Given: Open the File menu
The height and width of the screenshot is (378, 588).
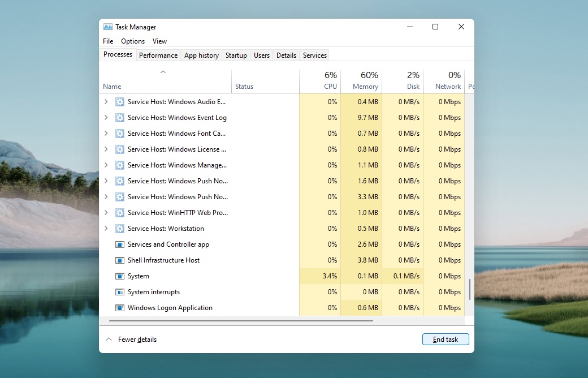Looking at the screenshot, I should [108, 41].
